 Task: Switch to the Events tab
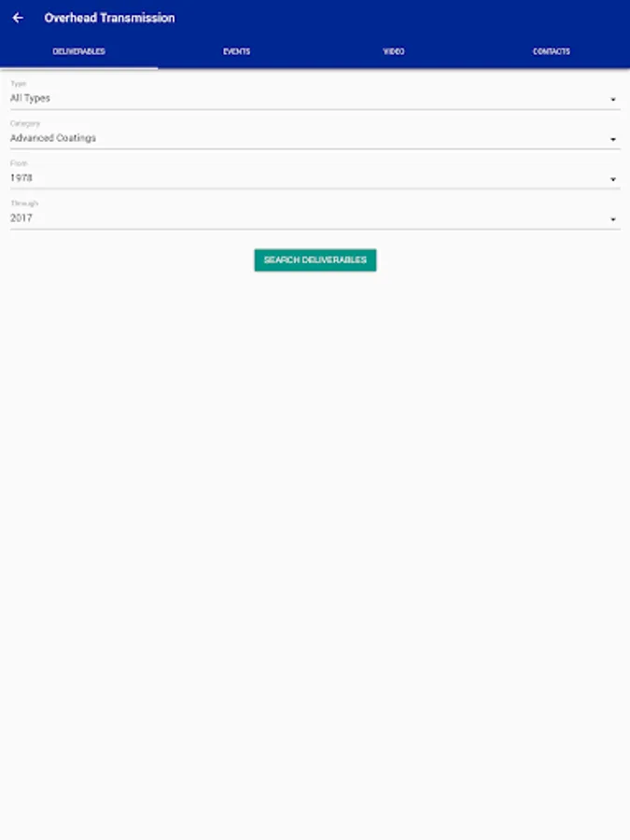pos(236,51)
